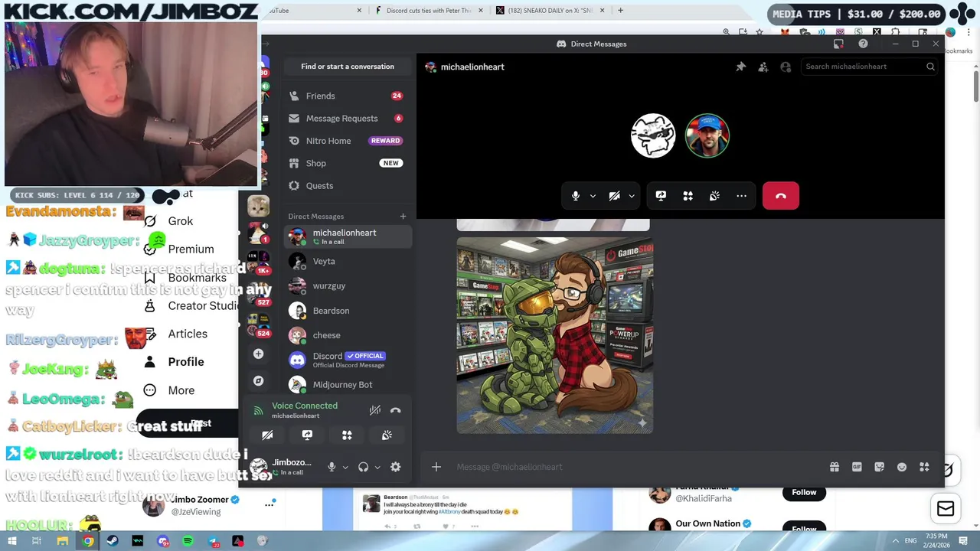Focus the Message @michaelionheart box
This screenshot has width=980, height=551.
click(635, 467)
